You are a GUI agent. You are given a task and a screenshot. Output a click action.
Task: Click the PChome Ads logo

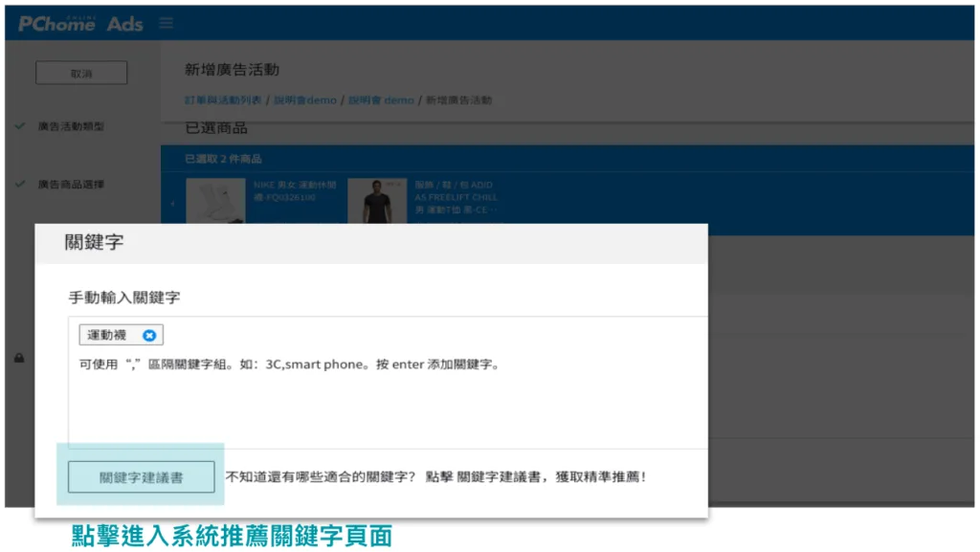(80, 24)
